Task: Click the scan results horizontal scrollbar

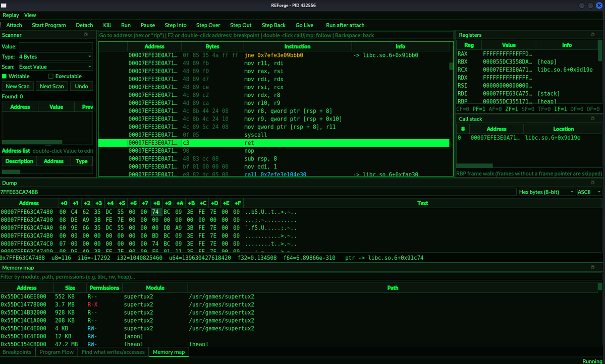Action: pos(32,142)
